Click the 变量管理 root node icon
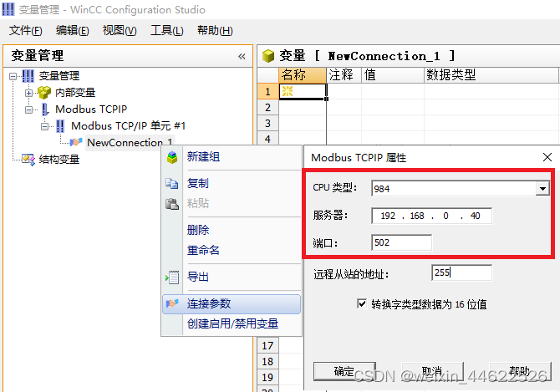The image size is (560, 392). (28, 76)
